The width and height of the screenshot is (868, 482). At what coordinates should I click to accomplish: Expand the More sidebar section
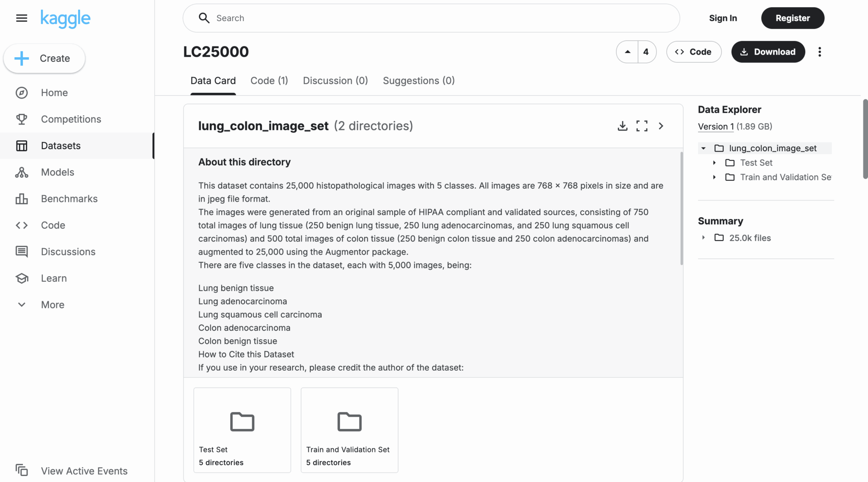53,305
